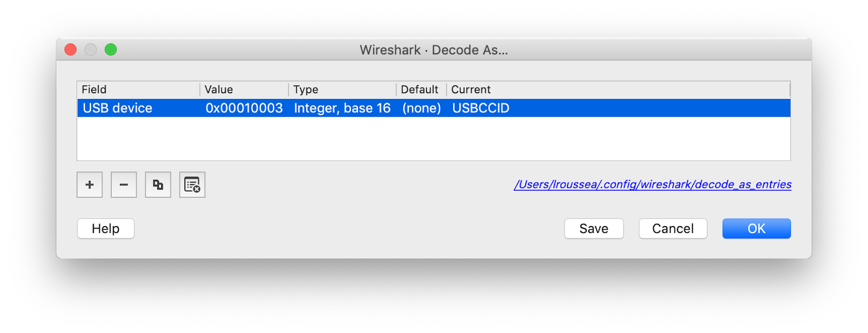
Task: Open the Help for Decode As
Action: 105,228
